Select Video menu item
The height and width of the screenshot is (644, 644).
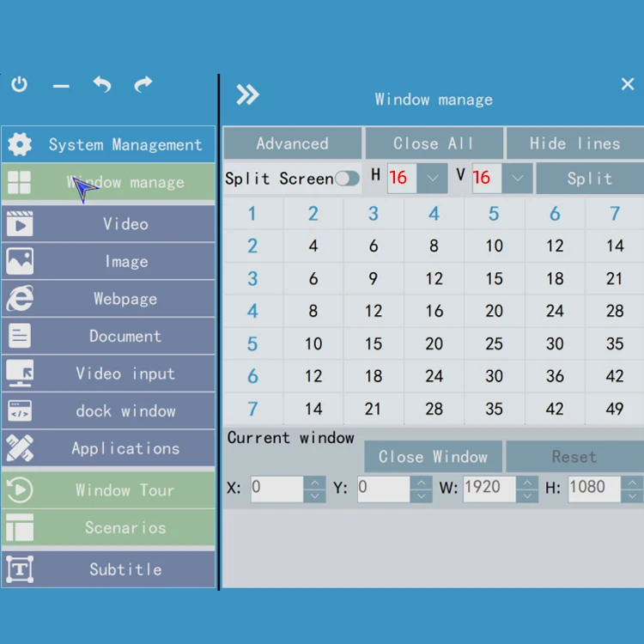point(108,224)
